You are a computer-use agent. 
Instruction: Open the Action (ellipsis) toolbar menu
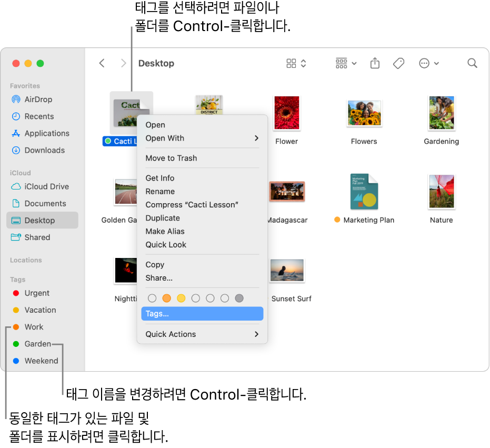(429, 64)
